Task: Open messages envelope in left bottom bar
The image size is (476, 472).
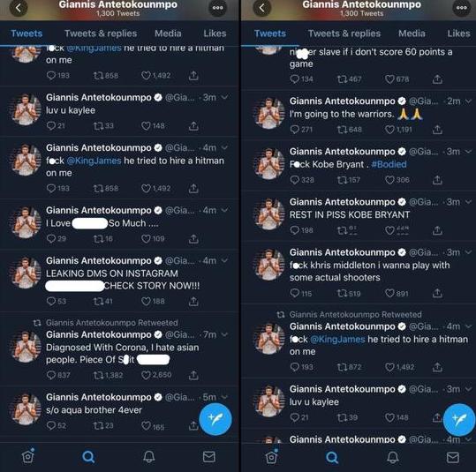Action: click(209, 456)
